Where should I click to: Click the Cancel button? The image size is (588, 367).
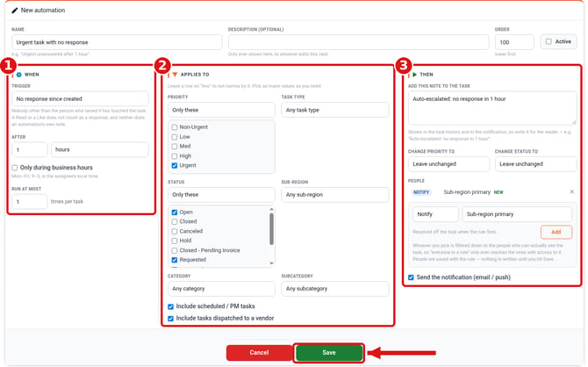pyautogui.click(x=259, y=353)
